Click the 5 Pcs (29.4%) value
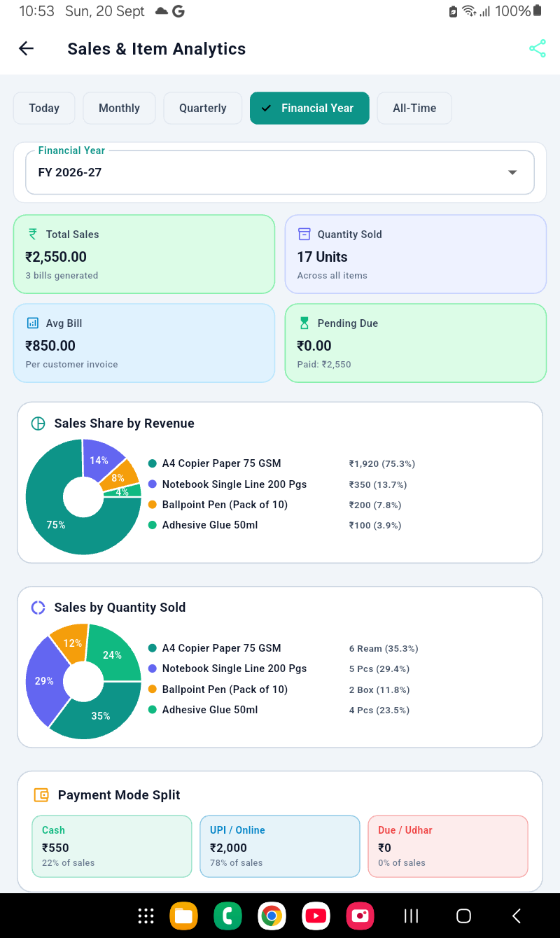Image resolution: width=560 pixels, height=938 pixels. click(379, 669)
